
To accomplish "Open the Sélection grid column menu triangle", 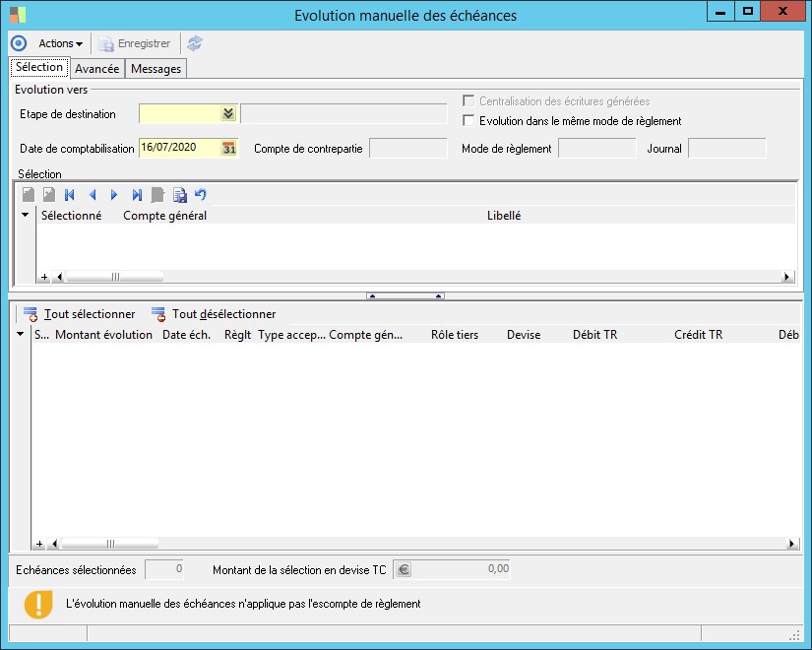I will (x=25, y=215).
